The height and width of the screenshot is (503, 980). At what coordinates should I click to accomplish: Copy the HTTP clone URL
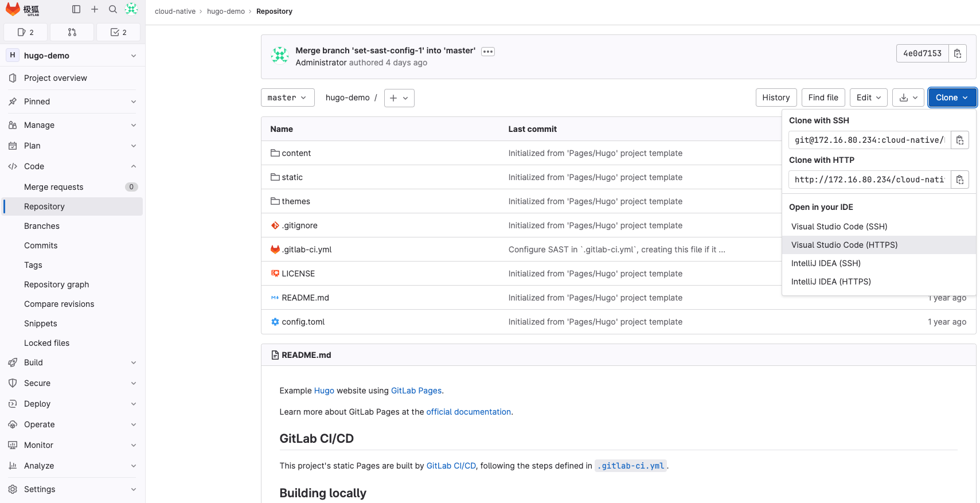coord(960,180)
